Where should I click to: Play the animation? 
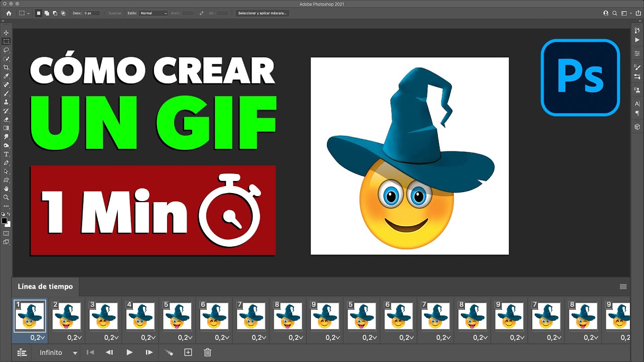coord(129,352)
